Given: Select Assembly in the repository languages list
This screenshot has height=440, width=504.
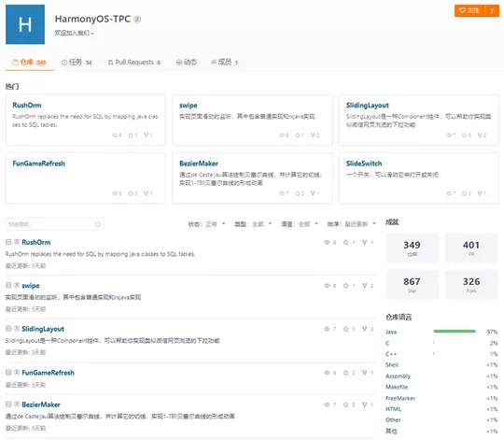Looking at the screenshot, I should pos(398,376).
